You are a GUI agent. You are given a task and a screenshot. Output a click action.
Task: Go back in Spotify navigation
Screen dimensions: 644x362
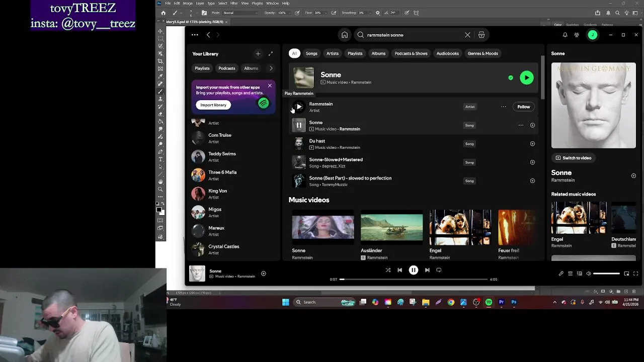pyautogui.click(x=208, y=35)
